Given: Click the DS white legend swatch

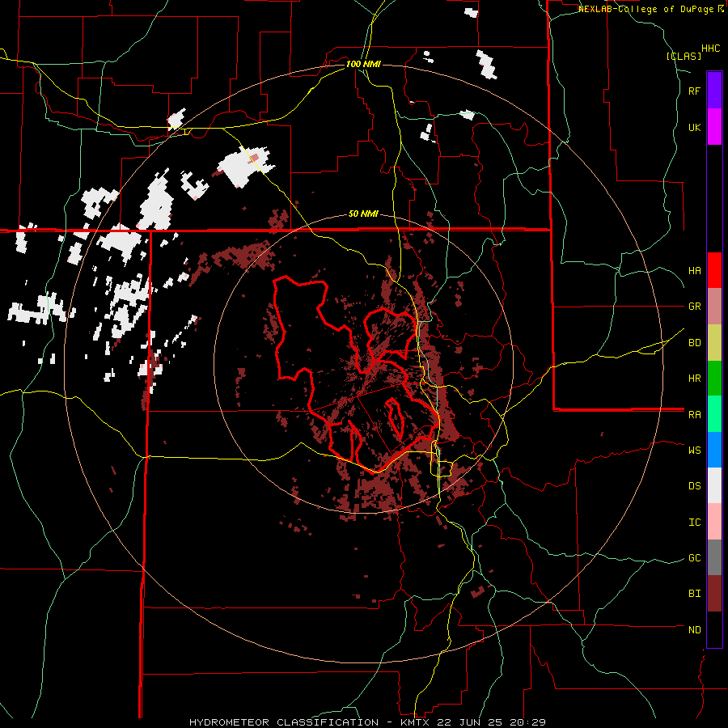Looking at the screenshot, I should click(714, 485).
